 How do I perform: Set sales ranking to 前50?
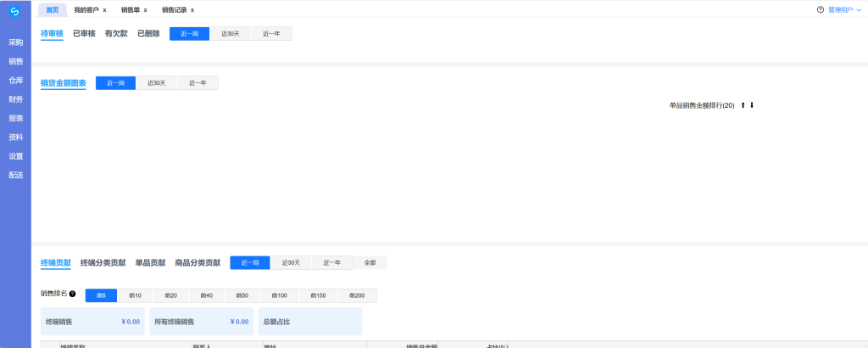pyautogui.click(x=242, y=296)
